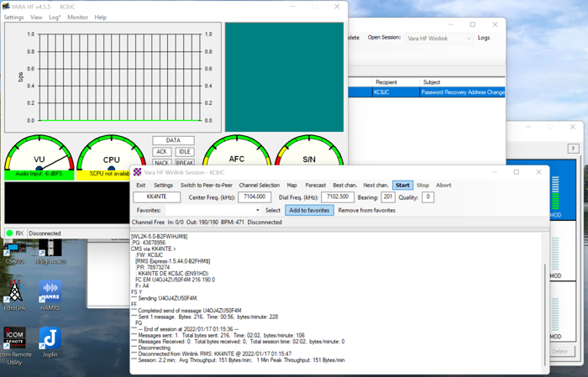Click the KK4NTE callsign field
The image size is (588, 377).
click(157, 197)
